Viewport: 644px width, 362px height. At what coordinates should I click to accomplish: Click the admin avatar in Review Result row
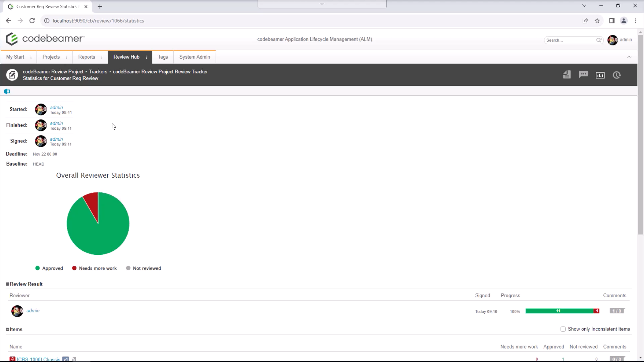[x=17, y=311]
